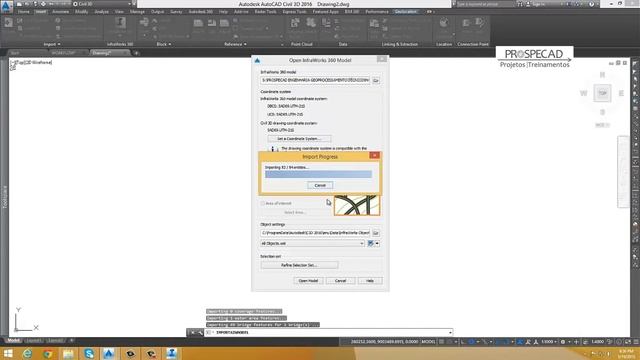
Task: Click the W compass direction on ViewCube
Action: pyautogui.click(x=584, y=93)
